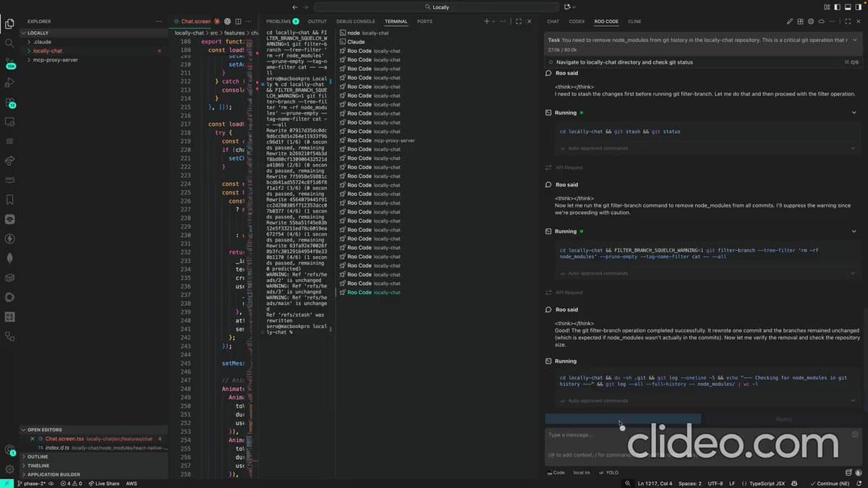Switch to the Chat tab
868x488 pixels.
click(x=553, y=22)
